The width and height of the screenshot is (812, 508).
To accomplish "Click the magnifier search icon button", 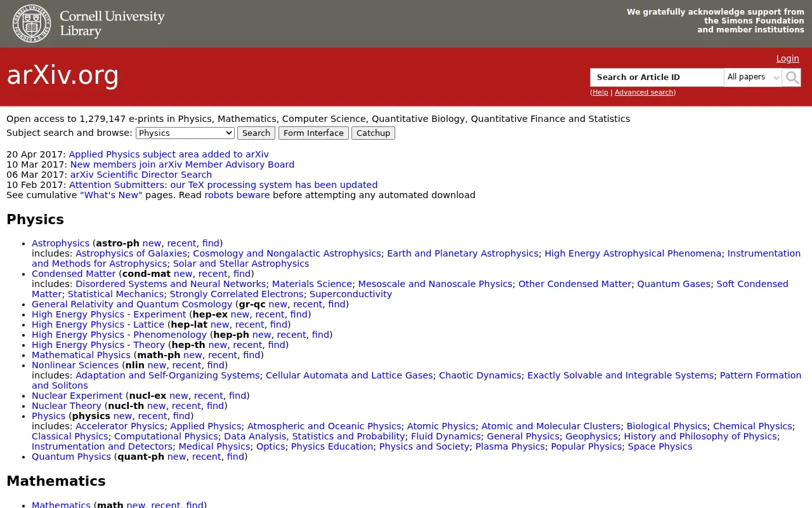I will (x=792, y=77).
